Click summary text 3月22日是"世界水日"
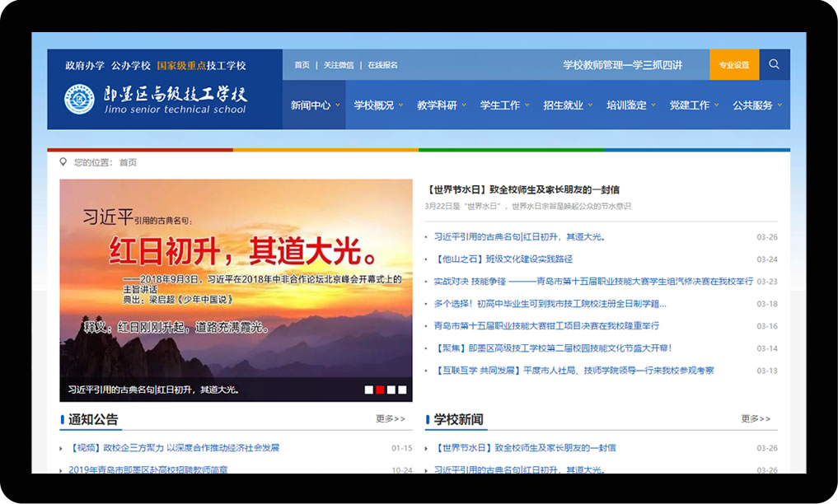This screenshot has height=504, width=838. tap(528, 206)
